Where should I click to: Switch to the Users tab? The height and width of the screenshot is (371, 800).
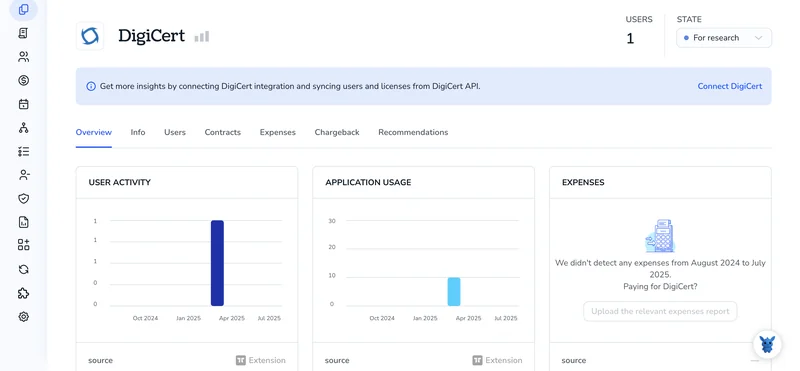click(175, 132)
